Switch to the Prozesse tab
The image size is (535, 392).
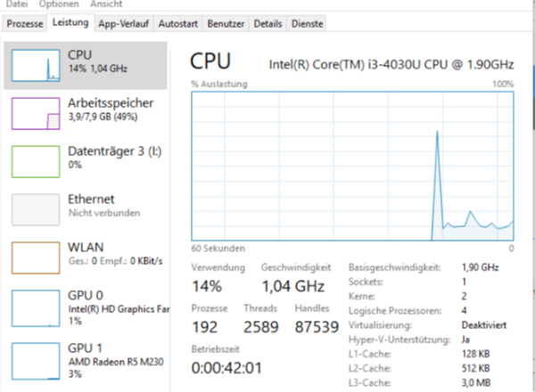click(x=25, y=23)
